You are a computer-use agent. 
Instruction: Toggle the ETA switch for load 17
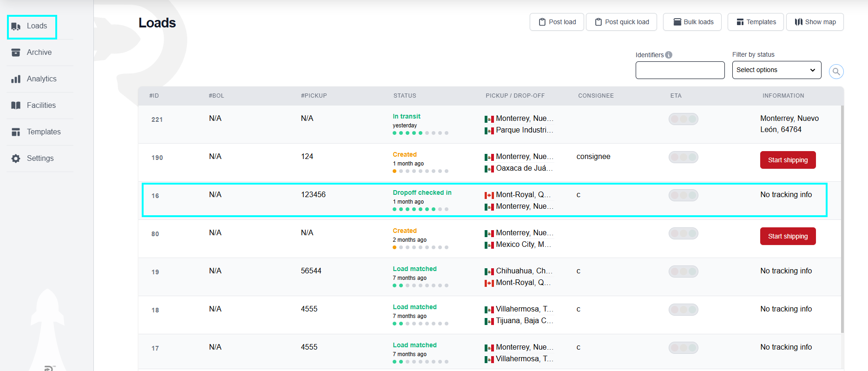point(684,348)
